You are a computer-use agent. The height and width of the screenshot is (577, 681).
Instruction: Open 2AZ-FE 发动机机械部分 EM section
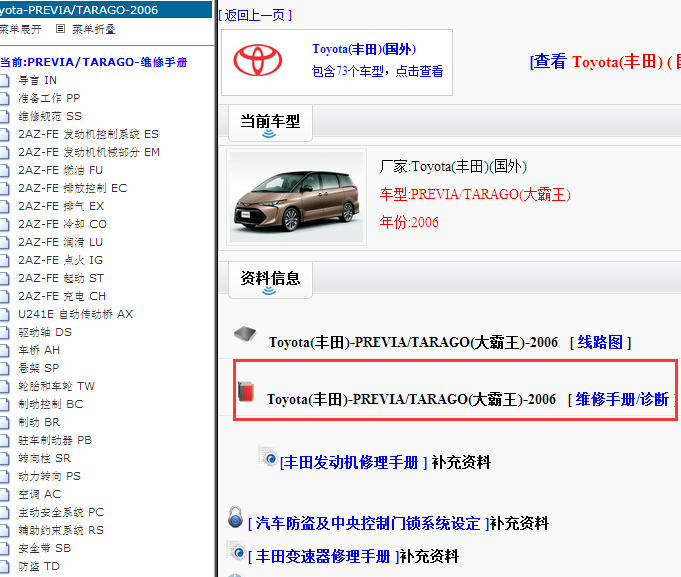[x=89, y=152]
